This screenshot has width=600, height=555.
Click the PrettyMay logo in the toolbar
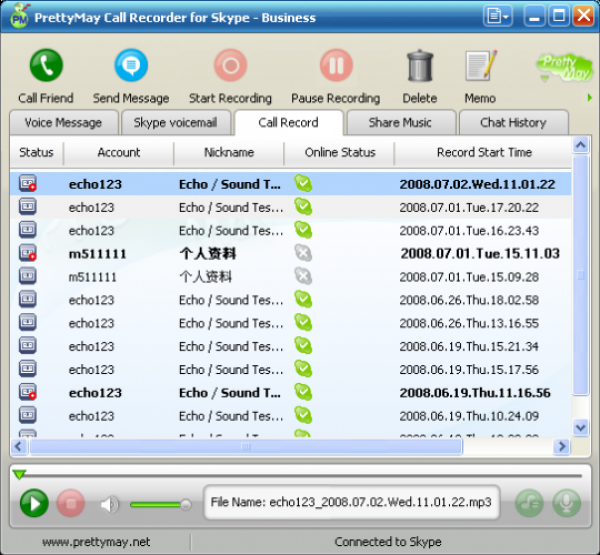[564, 68]
